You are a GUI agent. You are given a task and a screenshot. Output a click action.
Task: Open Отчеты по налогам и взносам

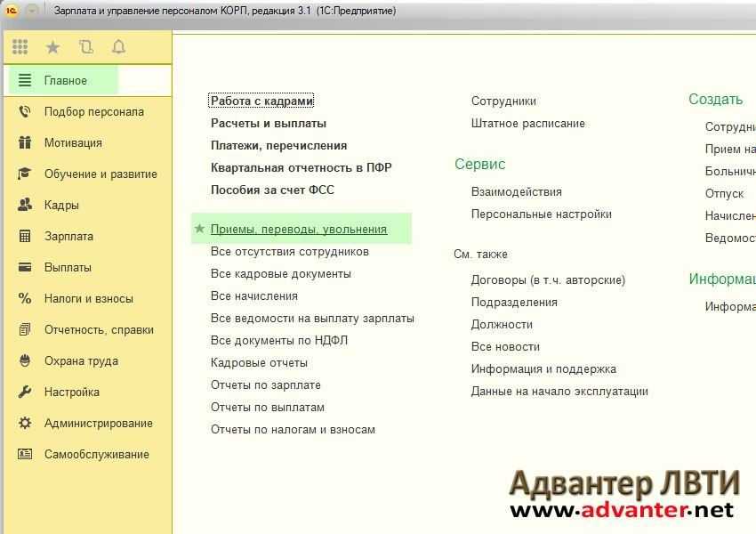click(x=293, y=429)
